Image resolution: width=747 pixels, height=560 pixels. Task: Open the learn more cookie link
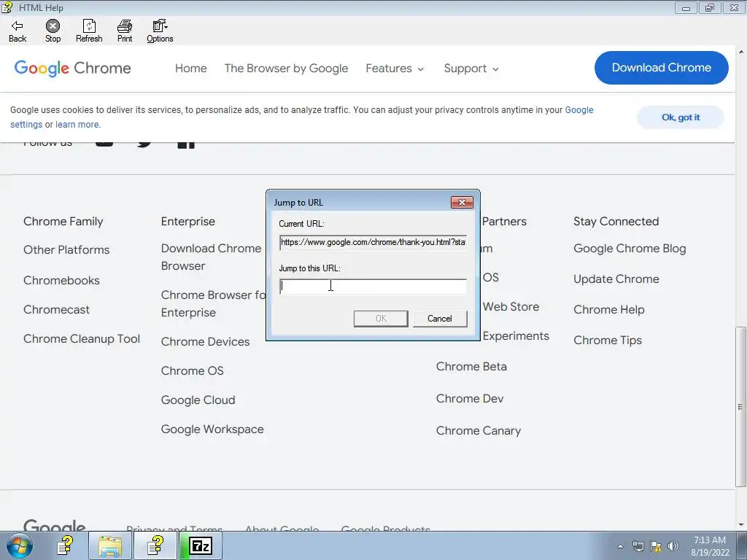(77, 125)
